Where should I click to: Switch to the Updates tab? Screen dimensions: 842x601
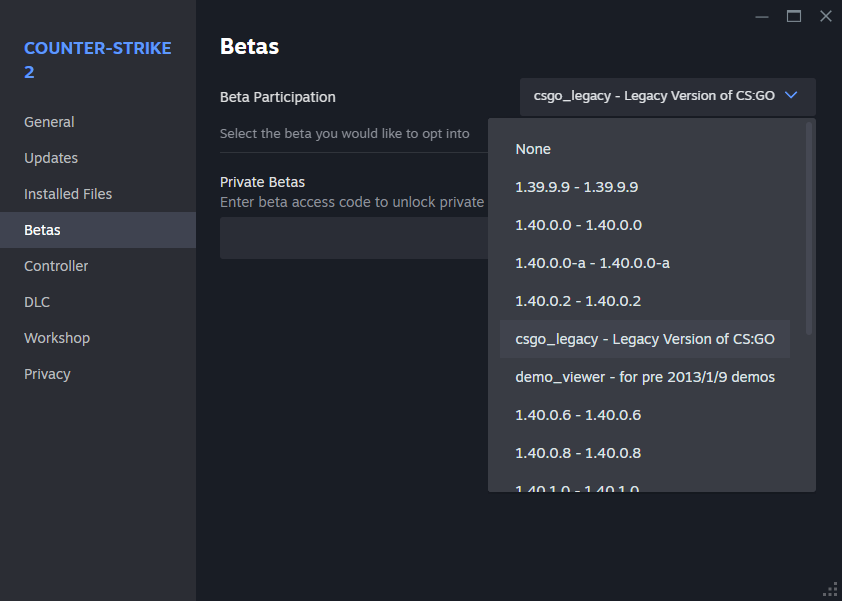pos(98,158)
